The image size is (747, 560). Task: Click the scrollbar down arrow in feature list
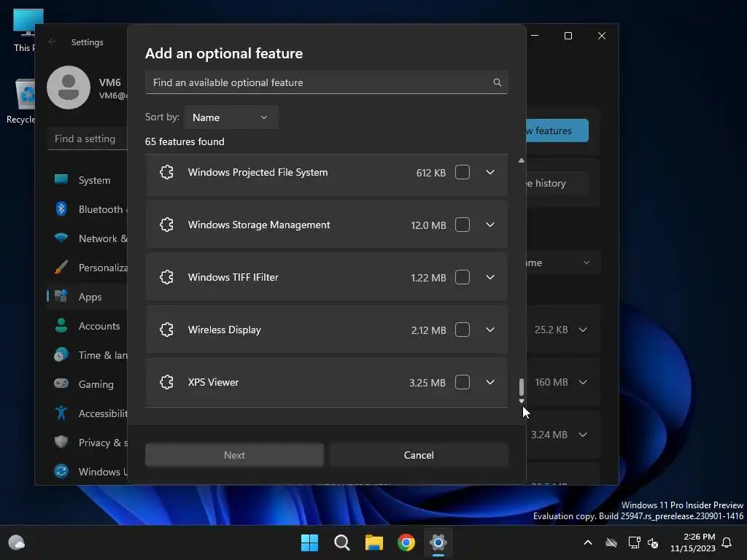click(x=521, y=401)
